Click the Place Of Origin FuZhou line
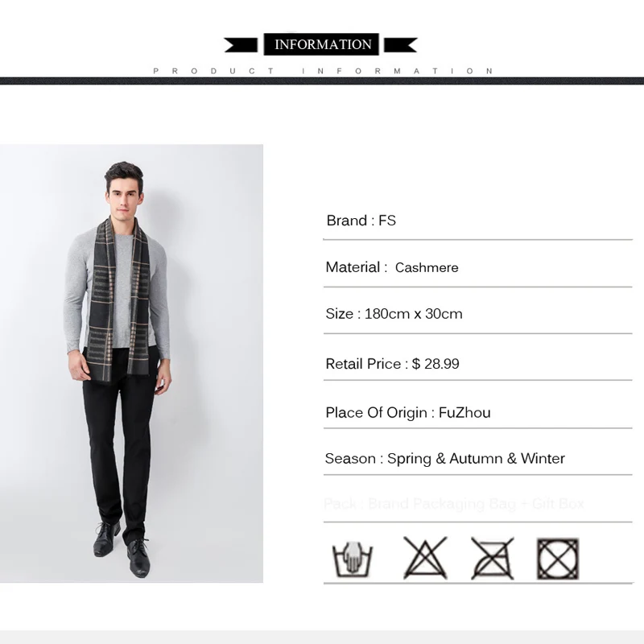Viewport: 644px width, 644px height. click(x=408, y=412)
